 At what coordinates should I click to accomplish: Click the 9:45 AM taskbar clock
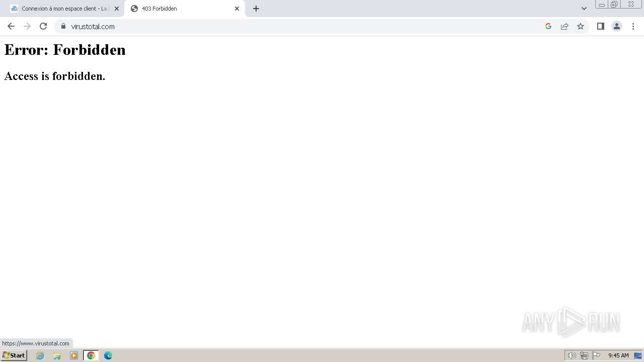[x=618, y=355]
